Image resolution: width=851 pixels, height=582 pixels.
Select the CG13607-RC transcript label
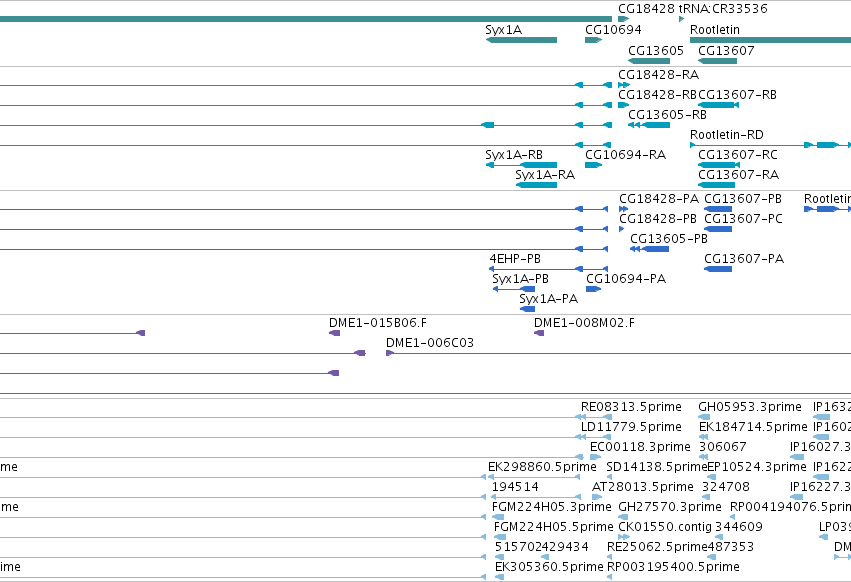pos(738,155)
